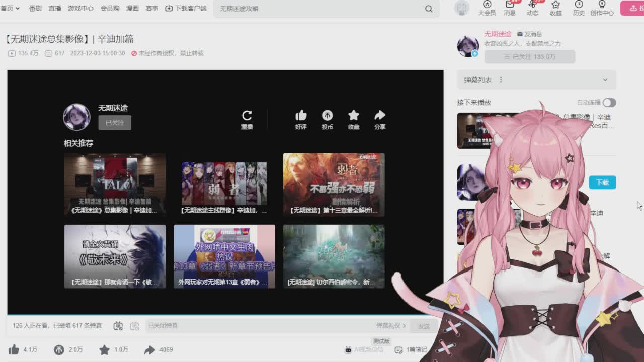
Task: Open the AI视频总结 summary button
Action: pyautogui.click(x=364, y=349)
